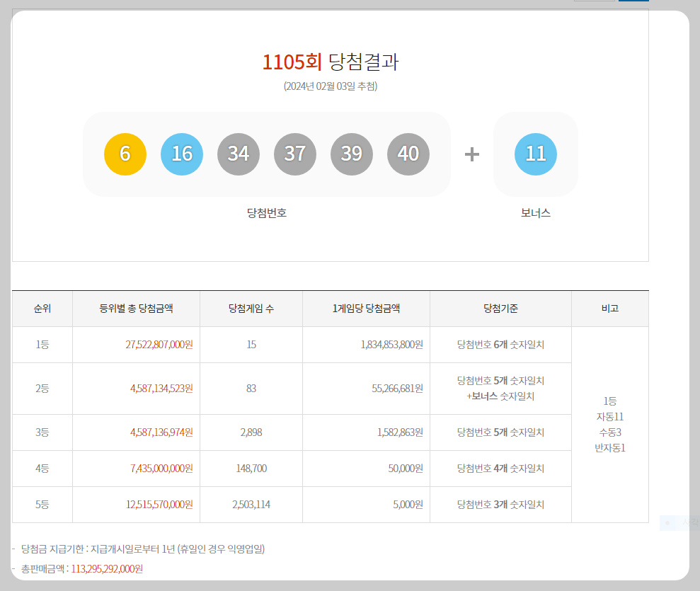Click the 자동11 note in 비고
Viewport: 700px width, 591px height.
[610, 417]
